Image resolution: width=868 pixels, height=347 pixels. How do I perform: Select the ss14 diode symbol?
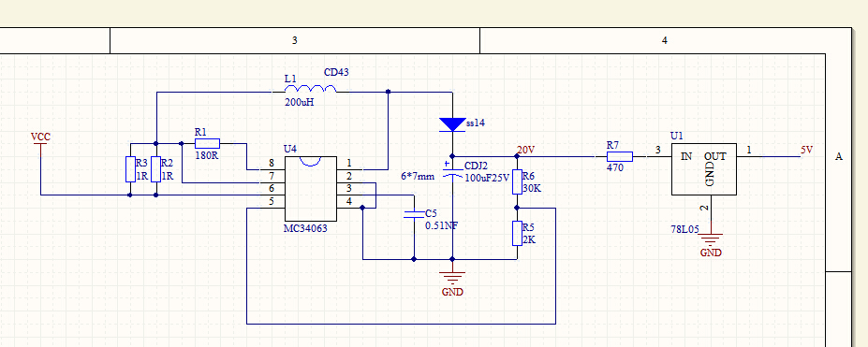pyautogui.click(x=452, y=124)
